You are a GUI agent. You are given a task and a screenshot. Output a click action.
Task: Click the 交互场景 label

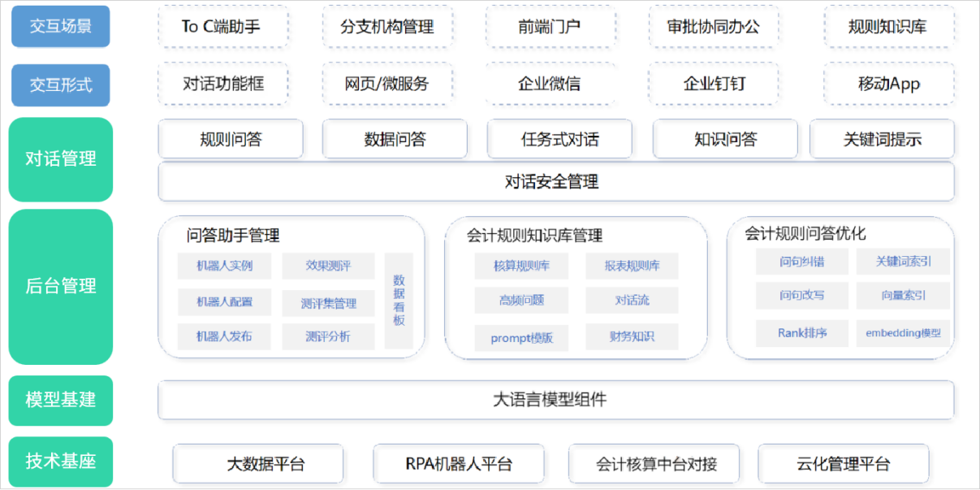pos(61,26)
